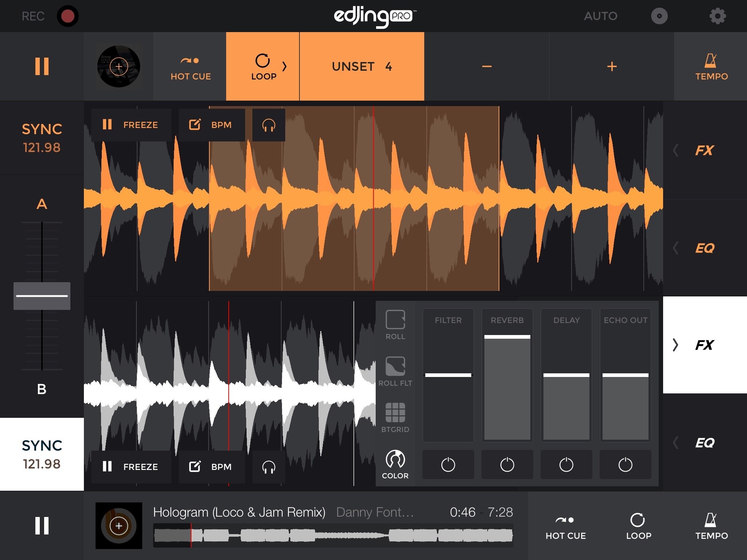Switch to the Deck B EQ tab
Screen dimensions: 747x560
(704, 443)
